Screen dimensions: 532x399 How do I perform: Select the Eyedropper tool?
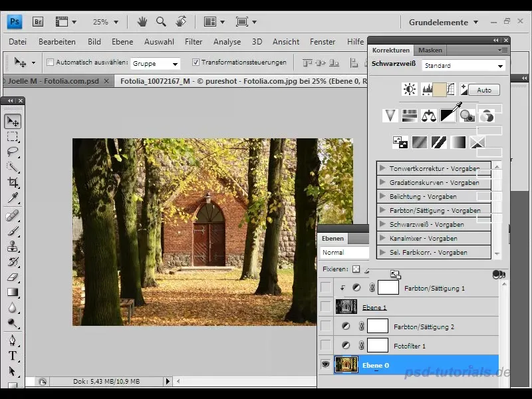point(13,198)
